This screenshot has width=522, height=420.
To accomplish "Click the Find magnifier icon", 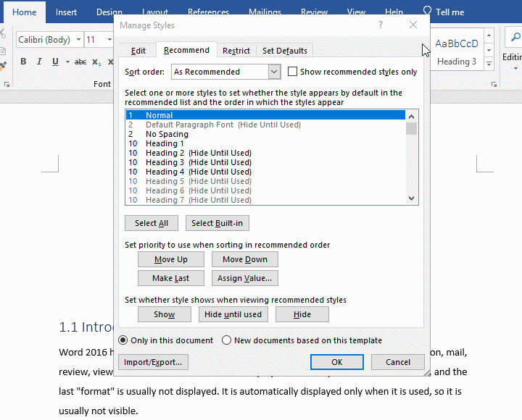I will click(515, 37).
